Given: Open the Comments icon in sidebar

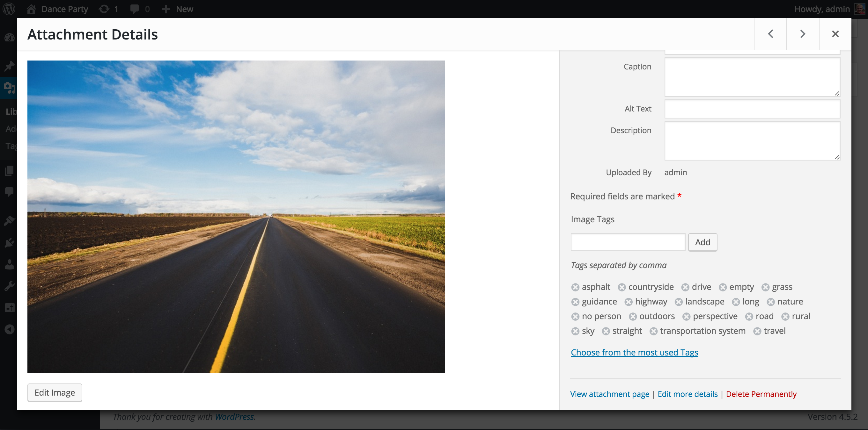Looking at the screenshot, I should (x=9, y=192).
